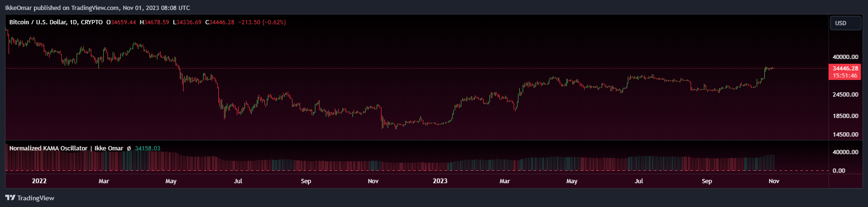Click the Mar label after 2023
The width and height of the screenshot is (868, 207).
point(505,181)
